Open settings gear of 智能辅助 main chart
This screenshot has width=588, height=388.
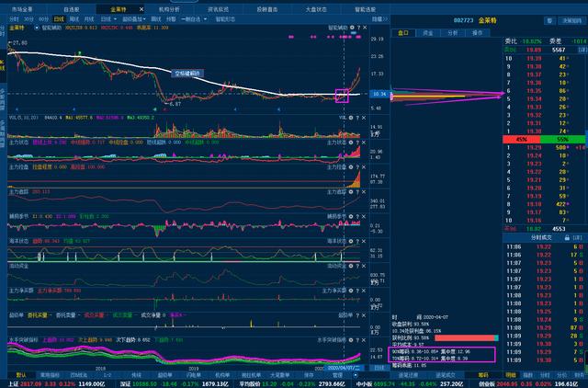[352, 28]
